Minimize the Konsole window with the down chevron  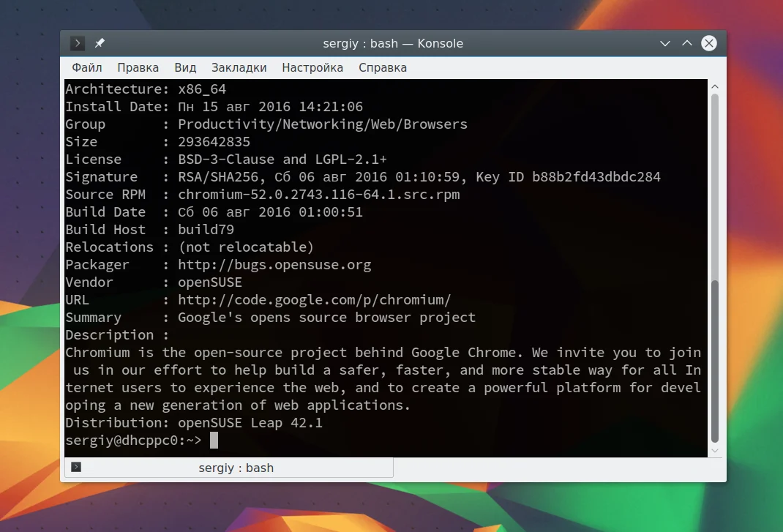[x=664, y=43]
